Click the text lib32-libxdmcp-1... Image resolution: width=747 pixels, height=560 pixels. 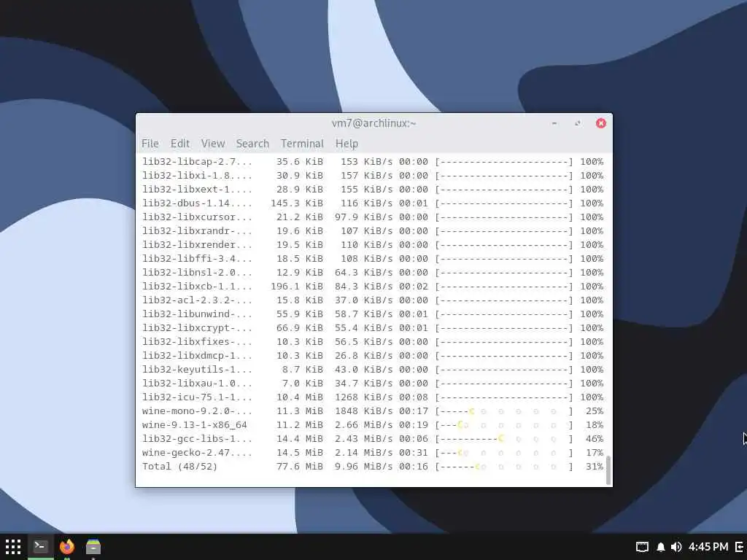pos(188,355)
